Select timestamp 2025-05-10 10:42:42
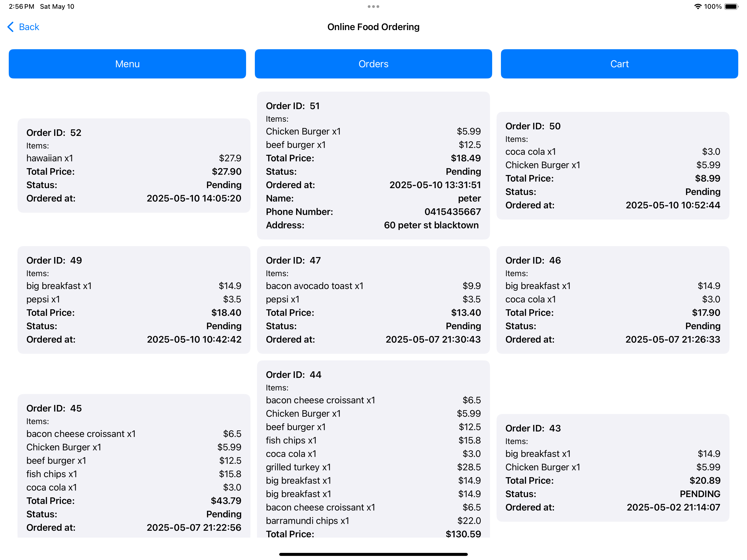This screenshot has width=747, height=560. click(194, 339)
